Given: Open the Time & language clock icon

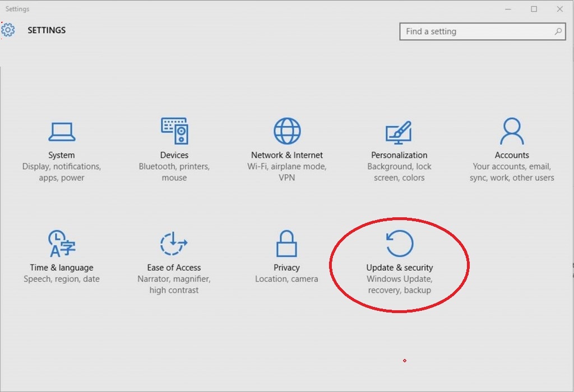Looking at the screenshot, I should tap(62, 244).
